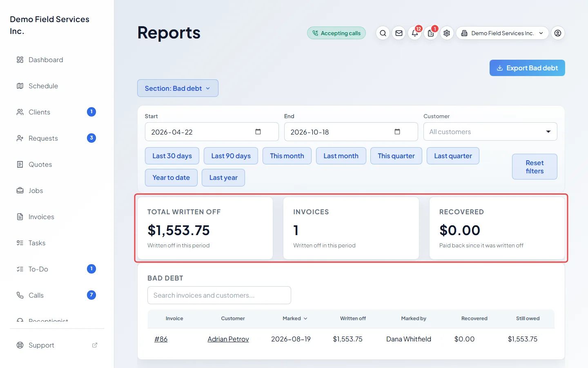This screenshot has height=368, width=588.
Task: Open notifications bell with 12 badge
Action: click(x=415, y=33)
